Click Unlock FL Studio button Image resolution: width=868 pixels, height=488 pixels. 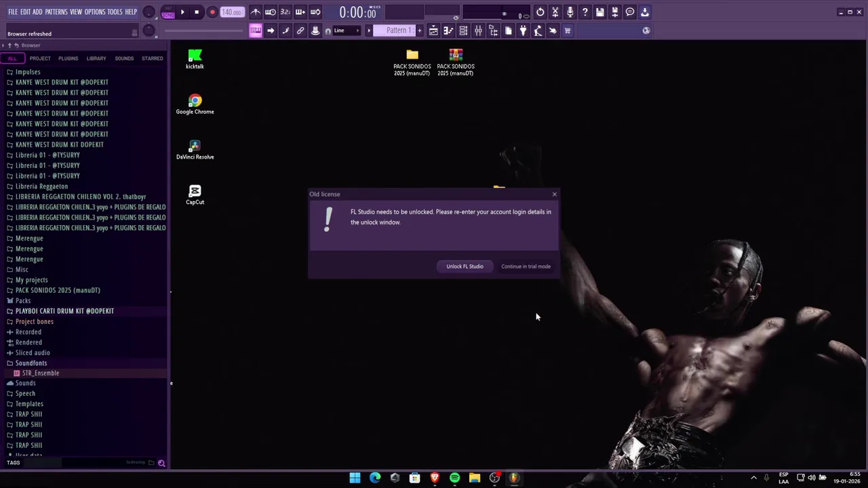[x=465, y=266]
